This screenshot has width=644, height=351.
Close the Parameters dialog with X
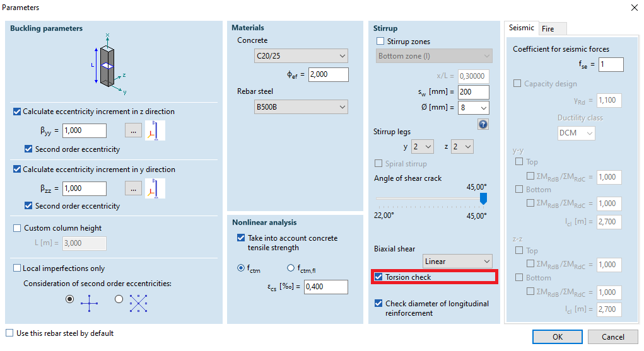pos(634,8)
